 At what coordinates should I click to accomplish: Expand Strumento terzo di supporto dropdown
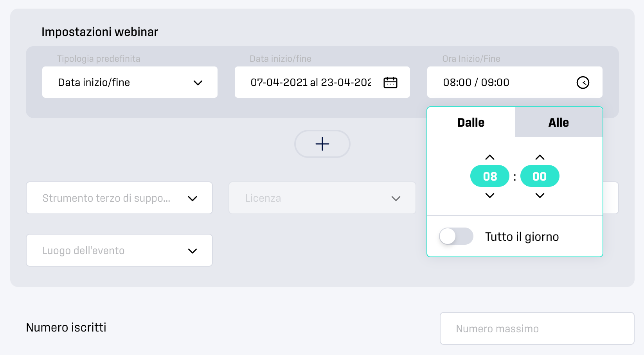119,198
